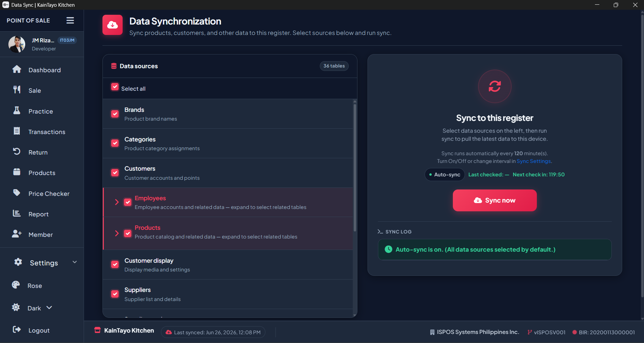Click the 'Auto-sync is on' log message
The width and height of the screenshot is (644, 343).
click(475, 250)
